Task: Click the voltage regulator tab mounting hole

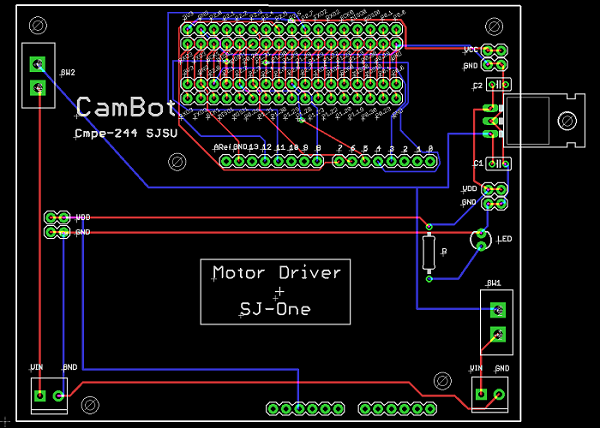Action: (x=567, y=121)
